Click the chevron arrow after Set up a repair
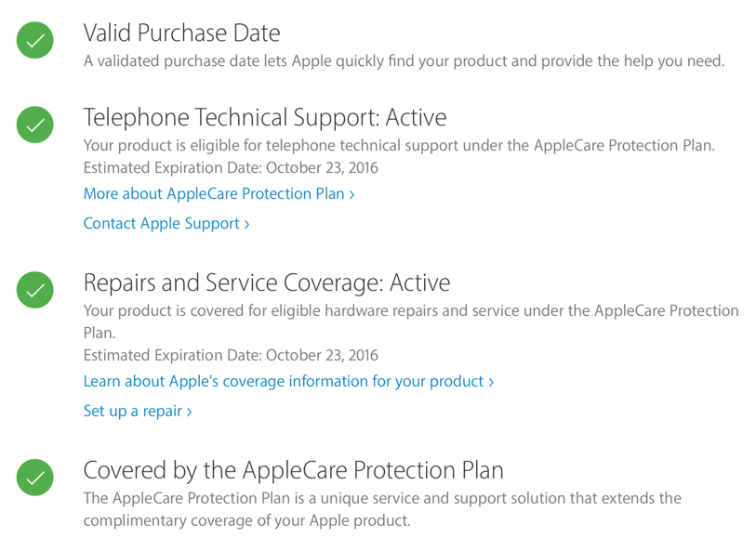 pos(190,413)
